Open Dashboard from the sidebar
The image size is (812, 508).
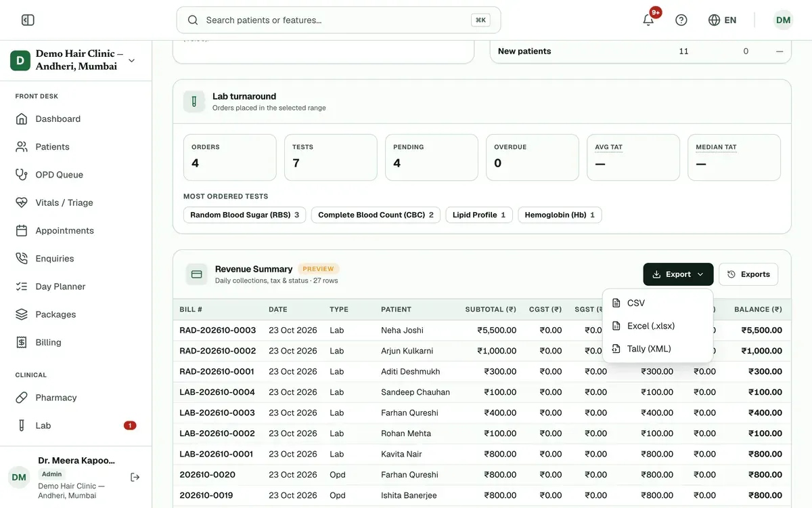(76, 119)
